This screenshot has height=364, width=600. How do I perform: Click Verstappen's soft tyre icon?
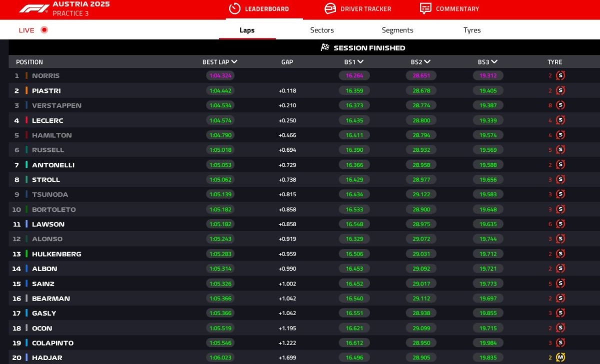click(560, 105)
